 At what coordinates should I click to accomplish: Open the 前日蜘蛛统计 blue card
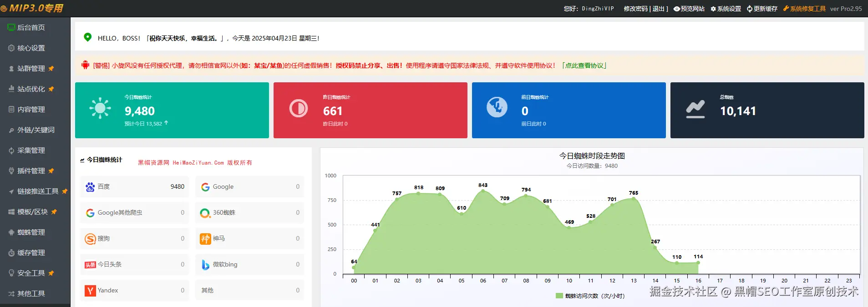(569, 110)
